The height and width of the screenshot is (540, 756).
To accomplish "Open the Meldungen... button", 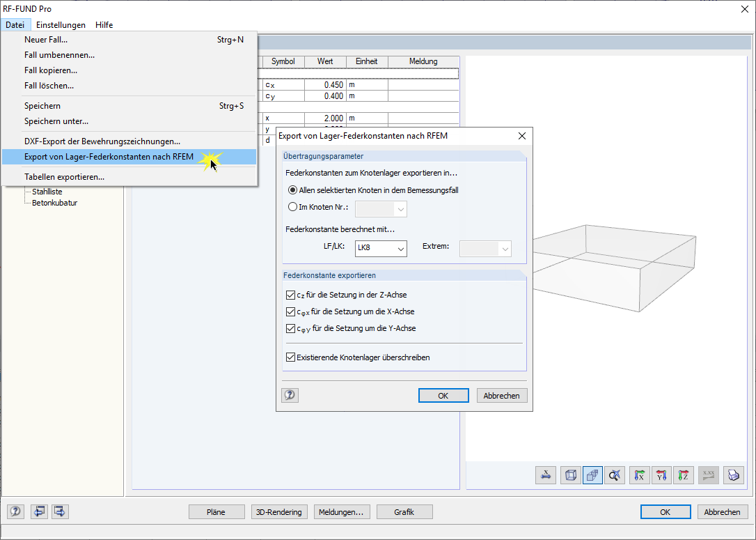I will pyautogui.click(x=342, y=512).
